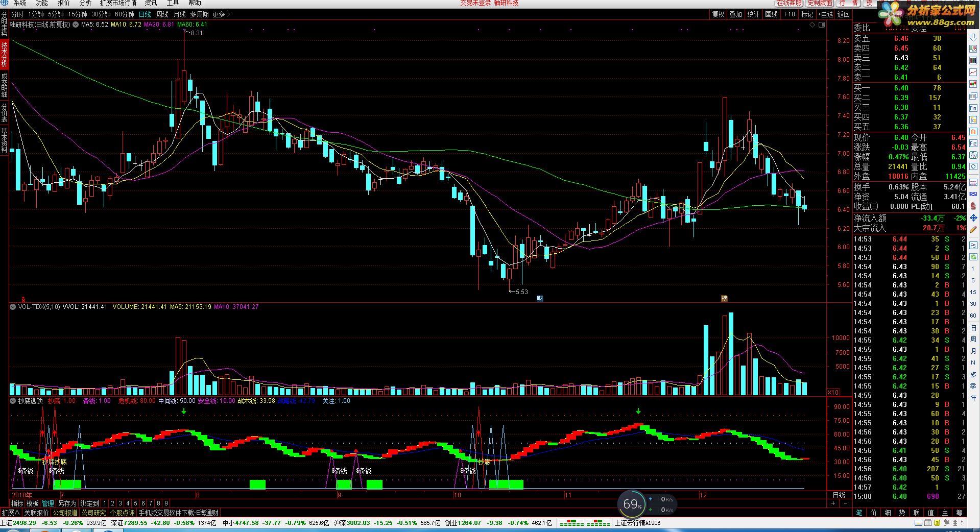
Task: Open the 分析 menu
Action: tap(85, 3)
